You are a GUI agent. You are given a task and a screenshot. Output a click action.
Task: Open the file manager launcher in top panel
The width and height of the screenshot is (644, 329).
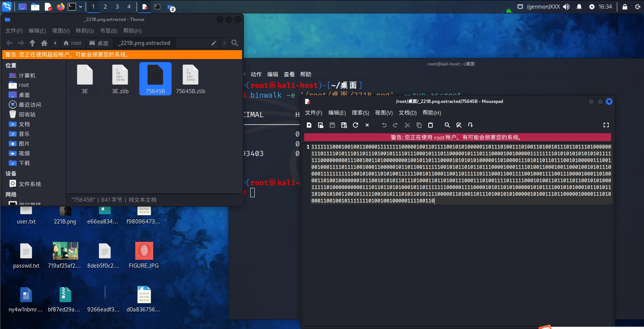point(35,6)
